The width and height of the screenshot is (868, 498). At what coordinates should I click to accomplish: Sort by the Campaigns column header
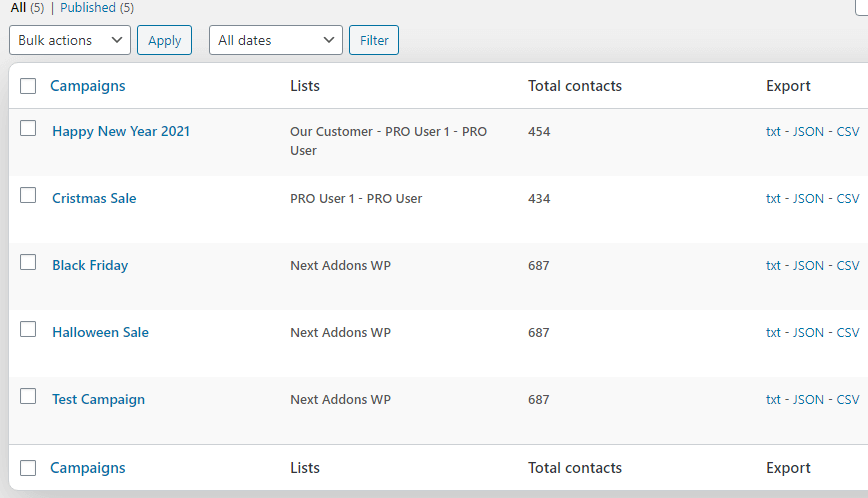pos(88,86)
